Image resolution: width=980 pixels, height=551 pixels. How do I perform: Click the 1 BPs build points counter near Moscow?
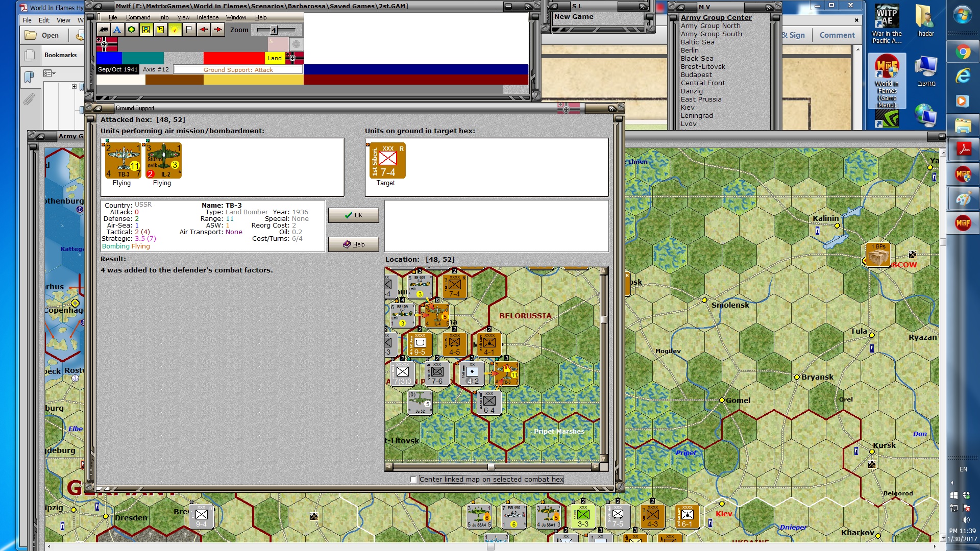[878, 255]
